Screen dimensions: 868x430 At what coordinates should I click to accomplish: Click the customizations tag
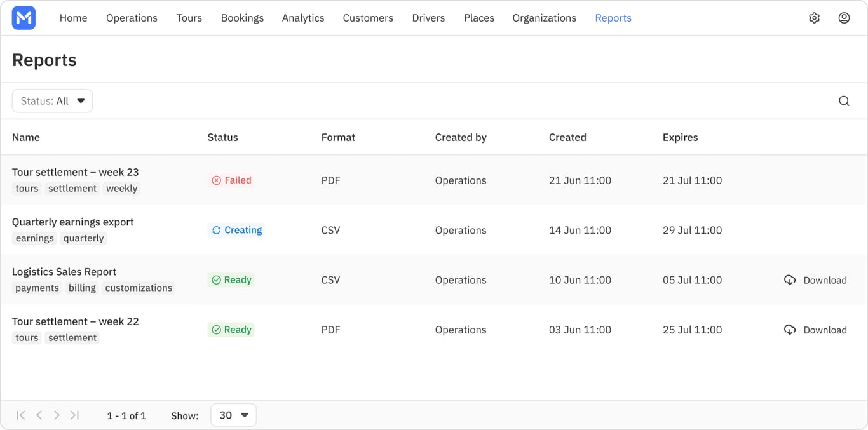click(x=139, y=288)
